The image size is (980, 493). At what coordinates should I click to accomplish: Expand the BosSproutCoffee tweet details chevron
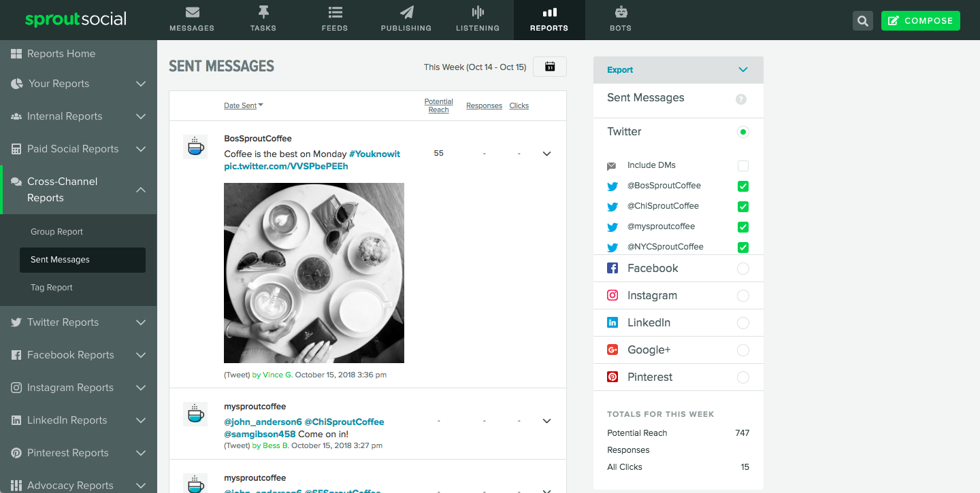(x=546, y=154)
